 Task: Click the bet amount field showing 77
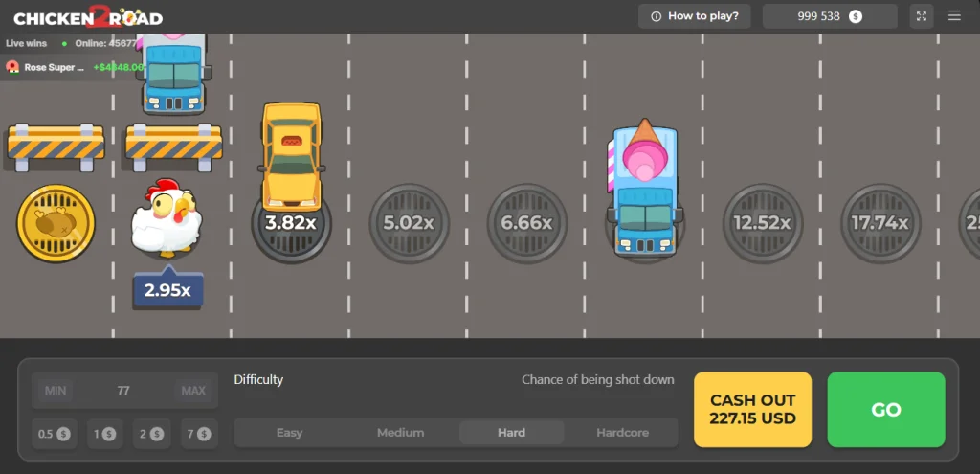point(123,391)
